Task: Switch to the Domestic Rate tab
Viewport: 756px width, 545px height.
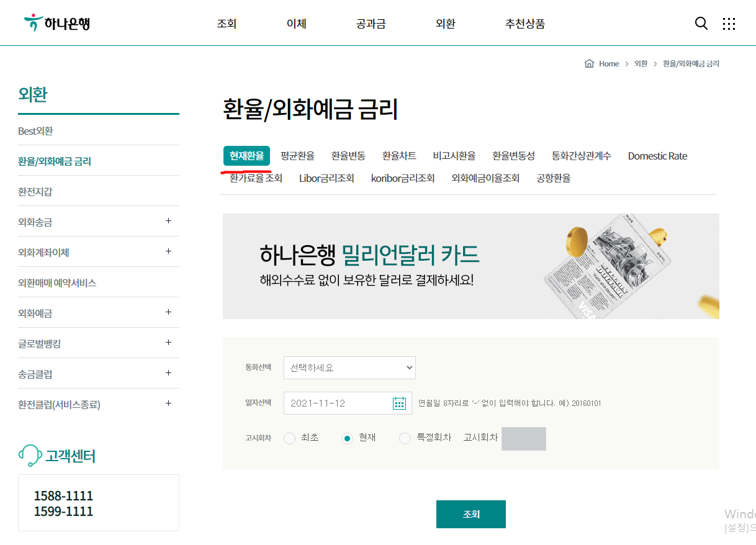Action: click(x=657, y=156)
